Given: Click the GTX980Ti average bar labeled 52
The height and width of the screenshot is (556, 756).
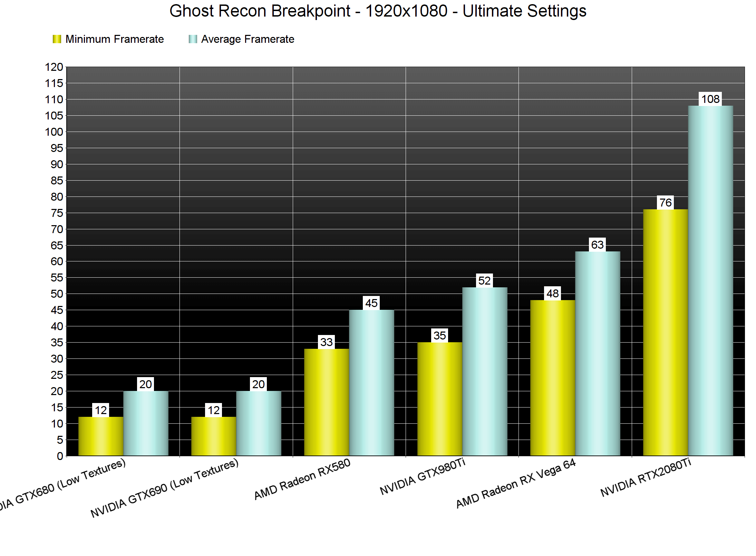Looking at the screenshot, I should tap(484, 371).
